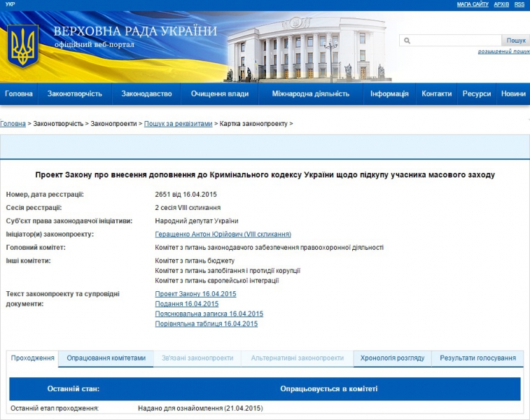Screen dimensions: 530x420
Task: Select the Опрацювання комітетами tab
Action: pyautogui.click(x=106, y=358)
